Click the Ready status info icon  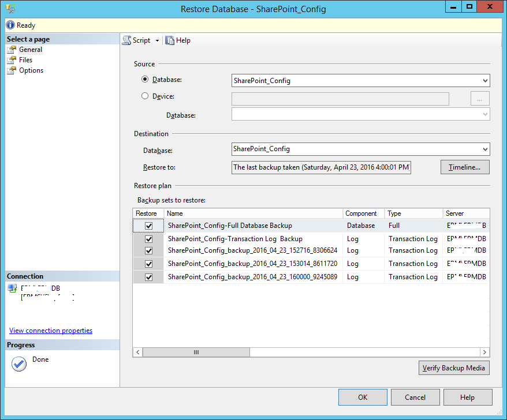coord(10,25)
